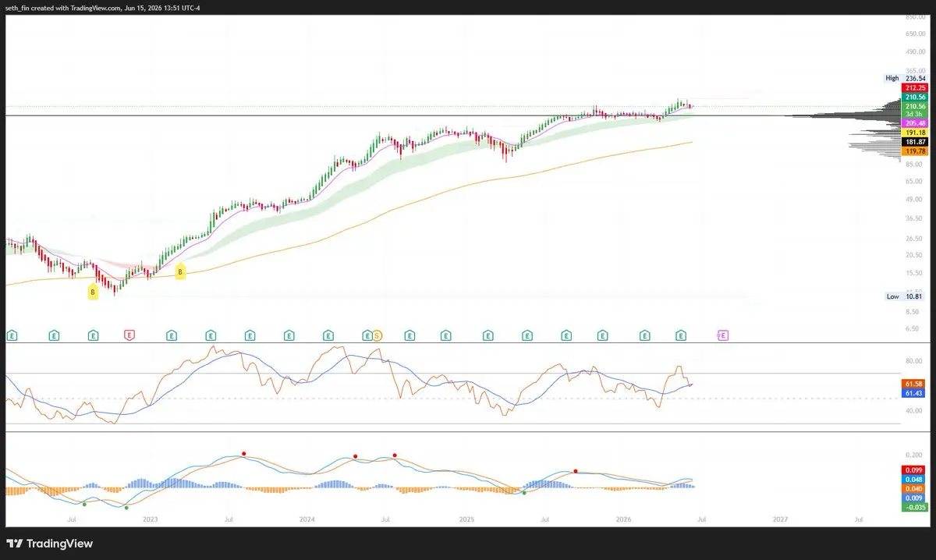Select the black 181.87 price tag

[x=914, y=142]
